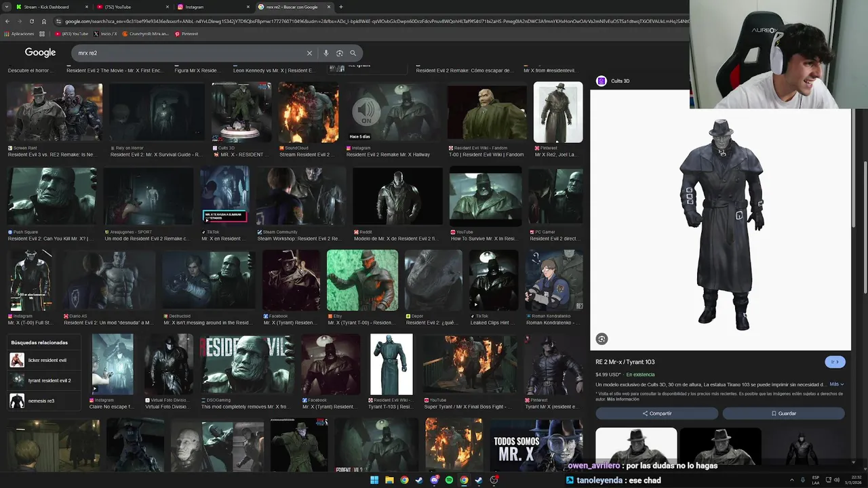
Task: Open the Instagram Hallway video thumbnail
Action: [x=393, y=113]
